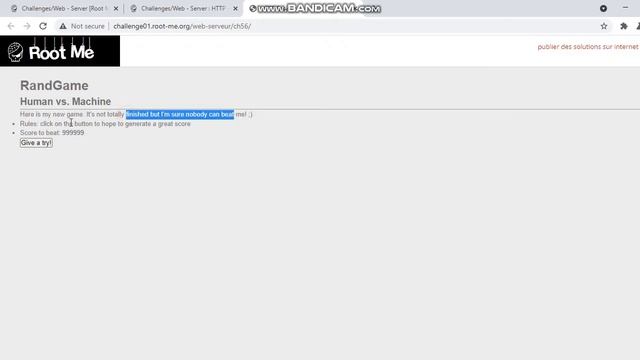Screen dimensions: 640x360
Task: Click the 'Here is my new game' text
Action: click(x=51, y=114)
